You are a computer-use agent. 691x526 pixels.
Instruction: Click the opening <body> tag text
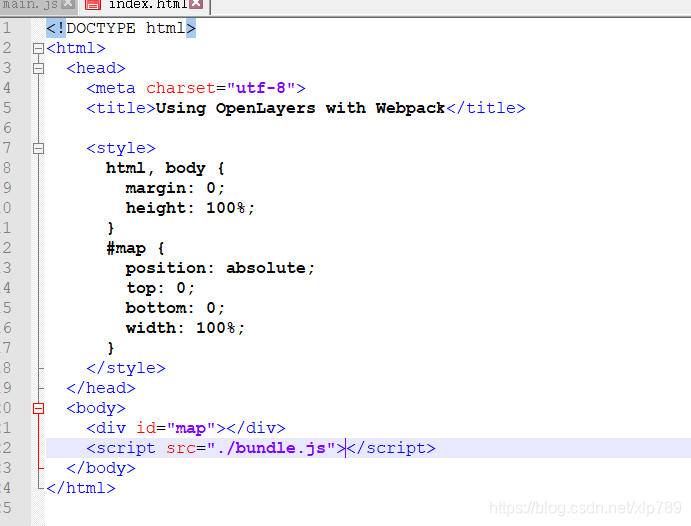[96, 408]
